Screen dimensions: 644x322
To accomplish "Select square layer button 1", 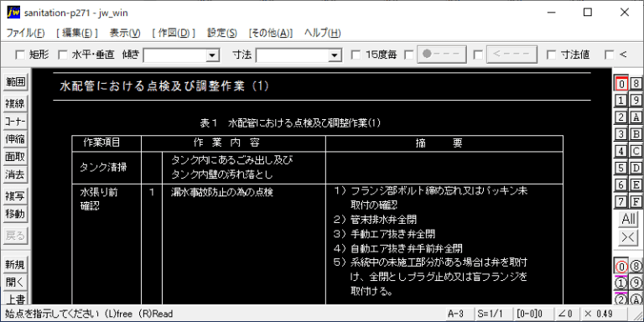I will pos(621,101).
